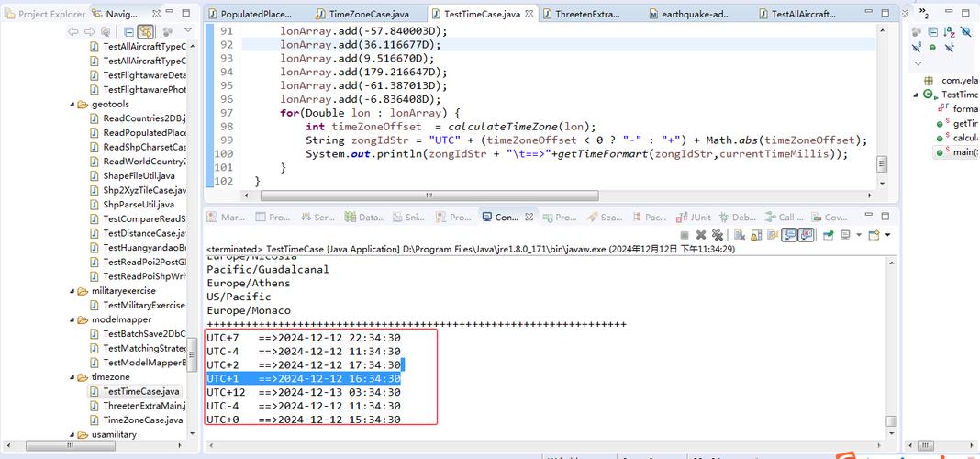This screenshot has width=980, height=459.
Task: Toggle Show Console When Standard Error Changes
Action: pos(807,235)
